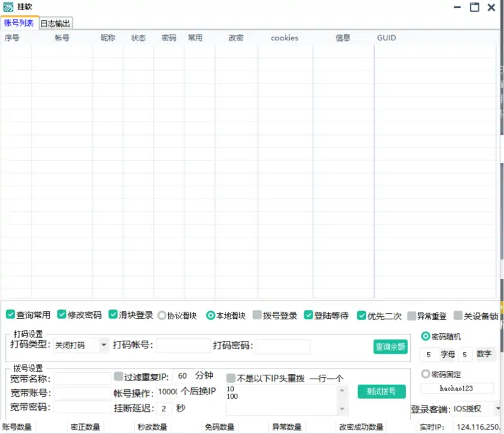Open the 打码类型 dropdown
This screenshot has width=504, height=434.
click(x=105, y=346)
